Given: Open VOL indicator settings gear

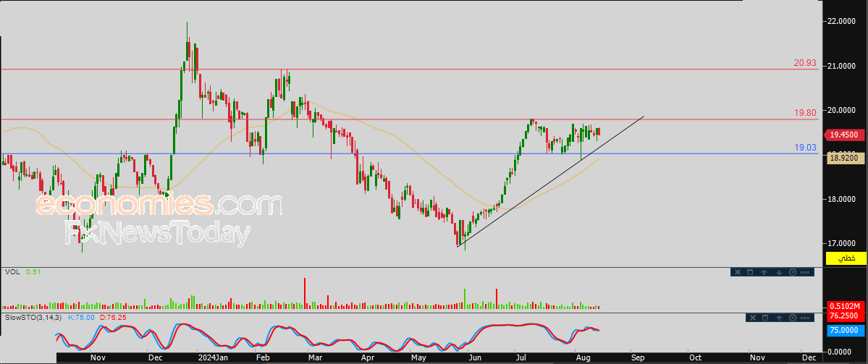Looking at the screenshot, I should (x=793, y=272).
